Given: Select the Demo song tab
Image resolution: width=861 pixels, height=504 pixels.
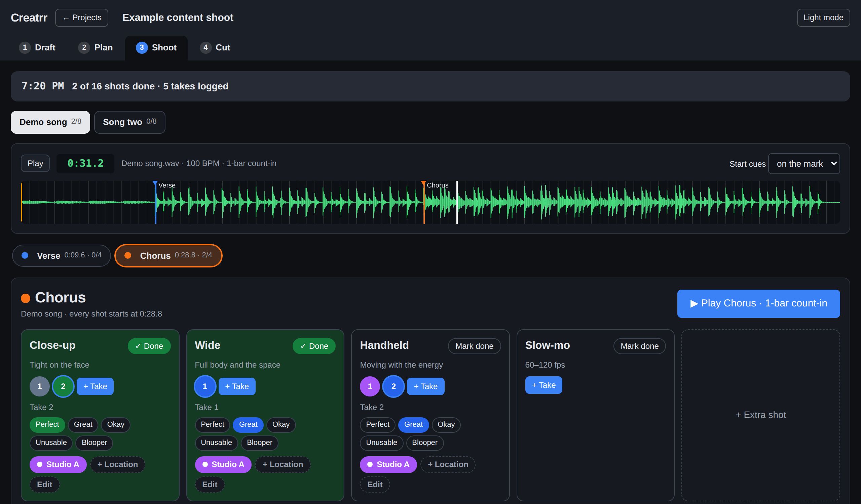Looking at the screenshot, I should pyautogui.click(x=50, y=122).
